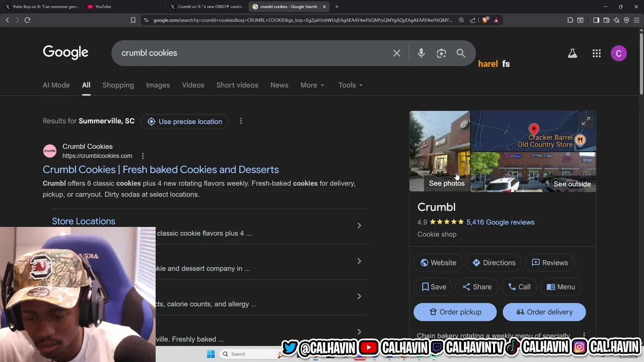Toggle the browser sidebar panel icon
644x362 pixels.
[x=596, y=20]
